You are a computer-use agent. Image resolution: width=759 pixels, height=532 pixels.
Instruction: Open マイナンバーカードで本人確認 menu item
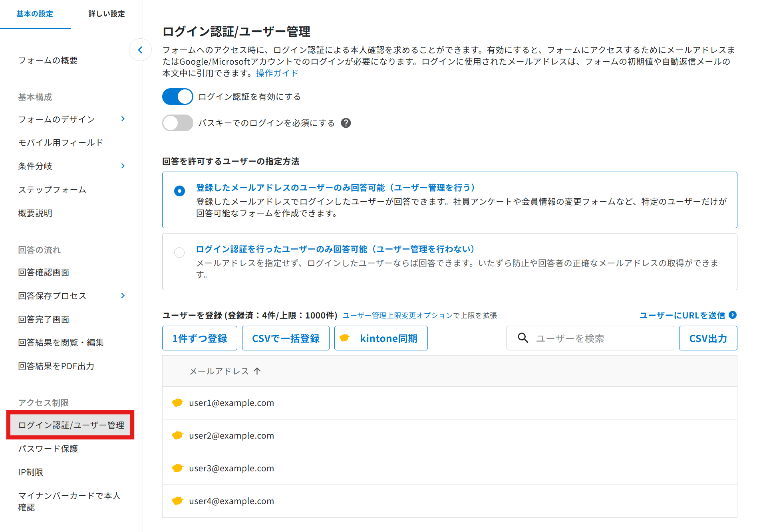click(x=70, y=501)
